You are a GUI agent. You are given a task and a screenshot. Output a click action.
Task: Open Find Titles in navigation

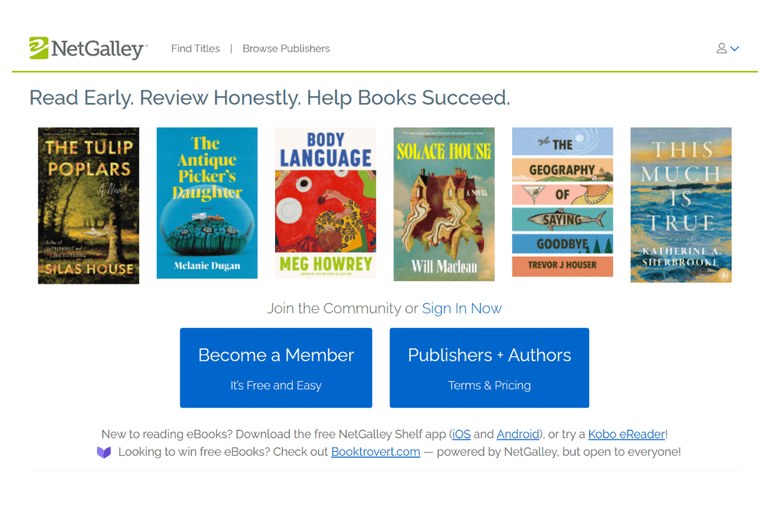(x=195, y=49)
